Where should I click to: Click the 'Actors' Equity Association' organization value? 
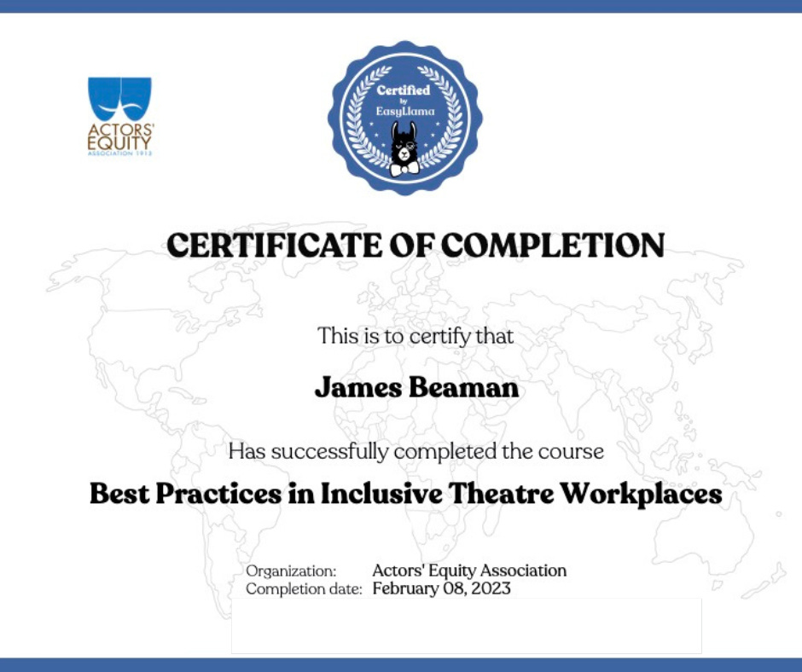coord(469,571)
